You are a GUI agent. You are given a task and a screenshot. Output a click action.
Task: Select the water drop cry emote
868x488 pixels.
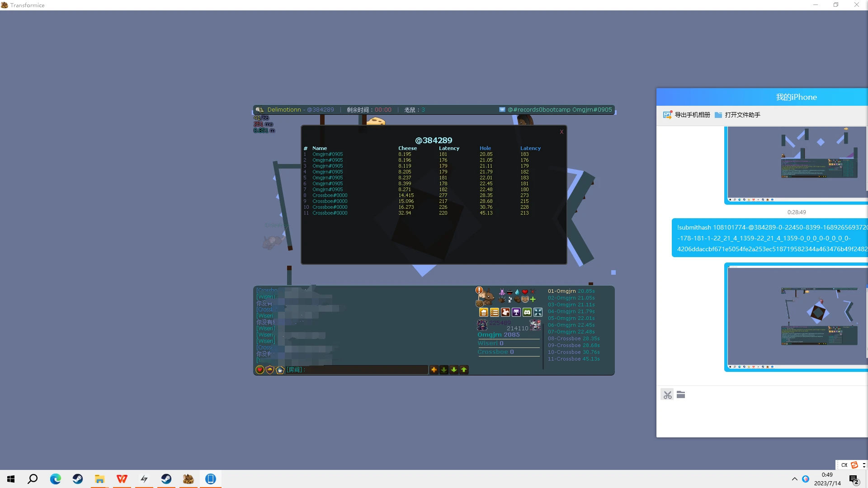click(x=517, y=292)
